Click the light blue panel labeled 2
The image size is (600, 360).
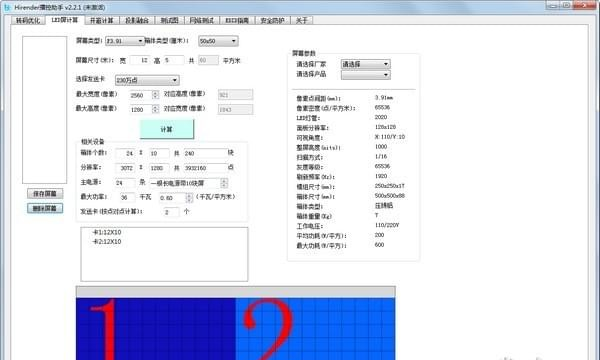pyautogui.click(x=315, y=329)
